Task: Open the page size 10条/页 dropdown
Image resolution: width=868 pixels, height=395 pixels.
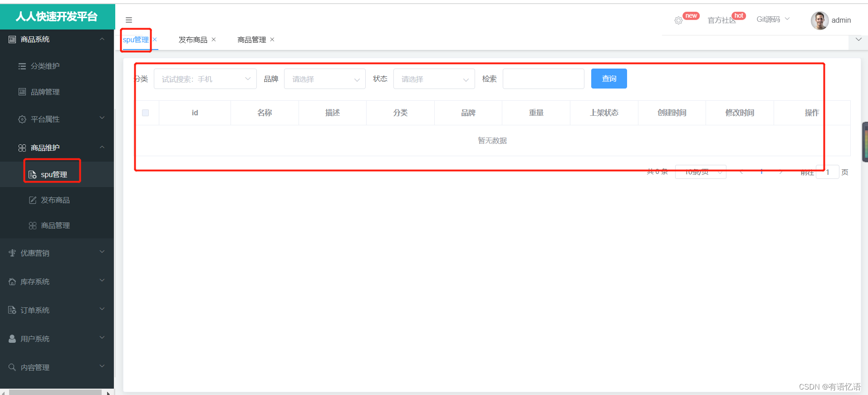Action: (701, 172)
